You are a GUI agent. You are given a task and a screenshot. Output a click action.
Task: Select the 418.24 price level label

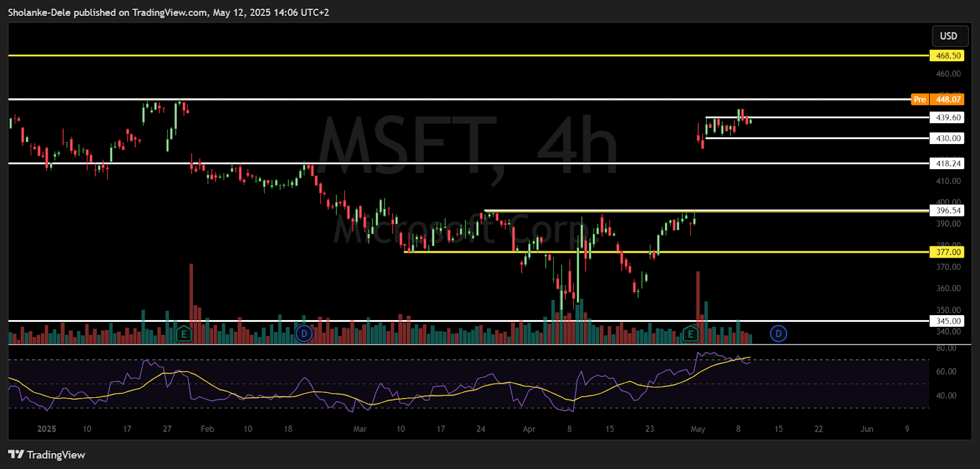click(x=947, y=164)
